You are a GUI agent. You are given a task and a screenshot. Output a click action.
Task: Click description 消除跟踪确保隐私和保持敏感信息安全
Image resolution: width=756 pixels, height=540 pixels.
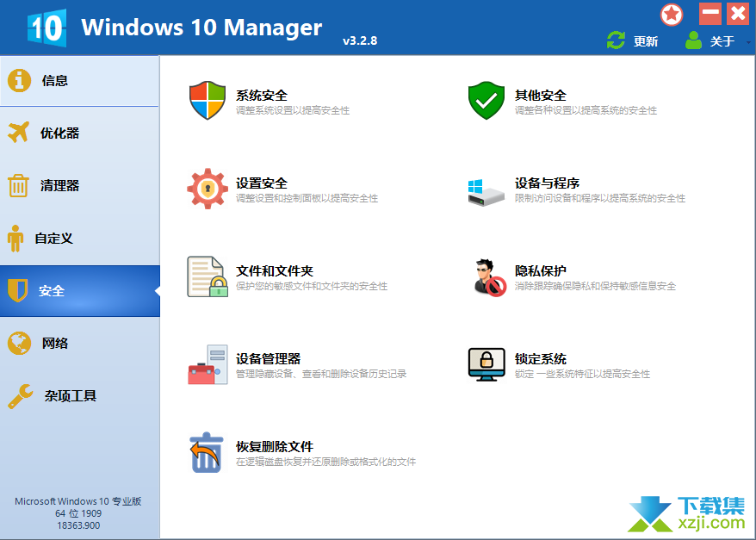595,286
